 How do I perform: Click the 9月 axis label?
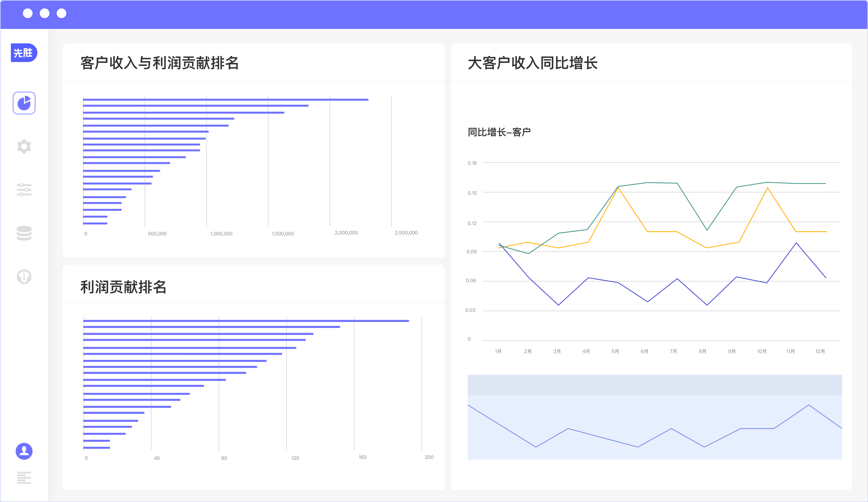(731, 351)
